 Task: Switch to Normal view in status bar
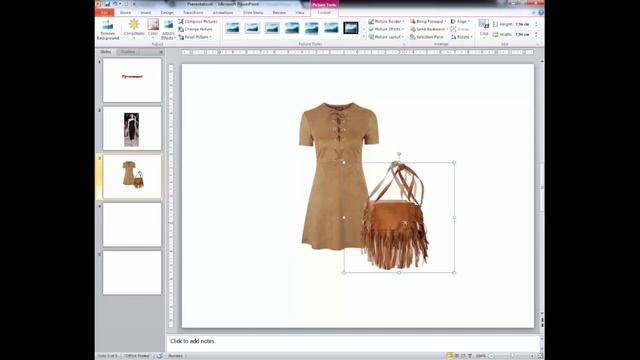(450, 356)
